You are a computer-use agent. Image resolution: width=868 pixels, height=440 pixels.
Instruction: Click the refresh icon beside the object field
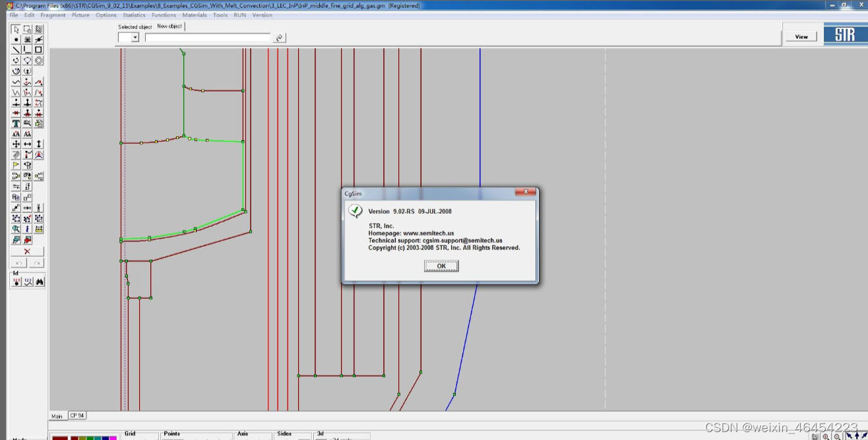pyautogui.click(x=280, y=38)
